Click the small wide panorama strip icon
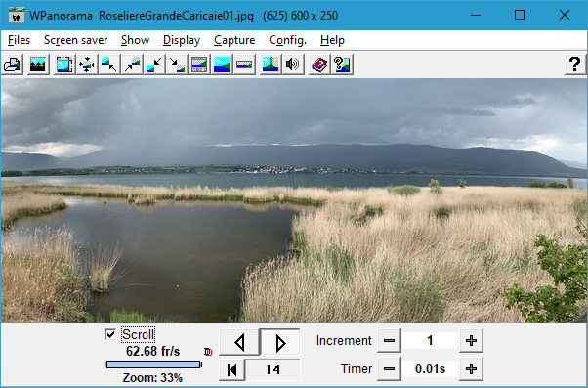Image resolution: width=588 pixels, height=388 pixels. (244, 65)
